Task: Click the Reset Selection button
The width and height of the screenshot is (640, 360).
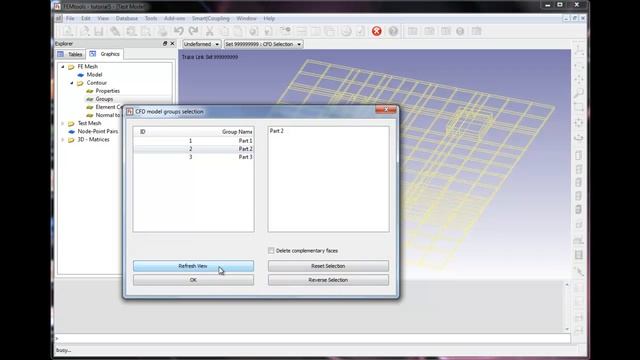Action: click(328, 266)
